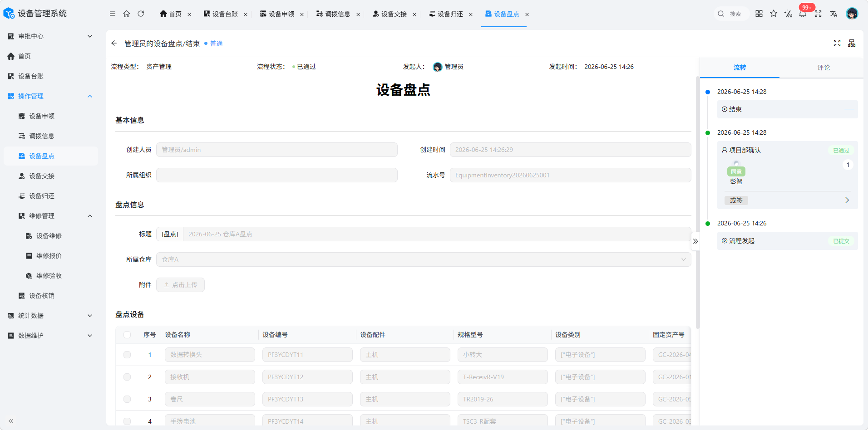
Task: Click the 点击上传 attachment button
Action: click(x=180, y=285)
